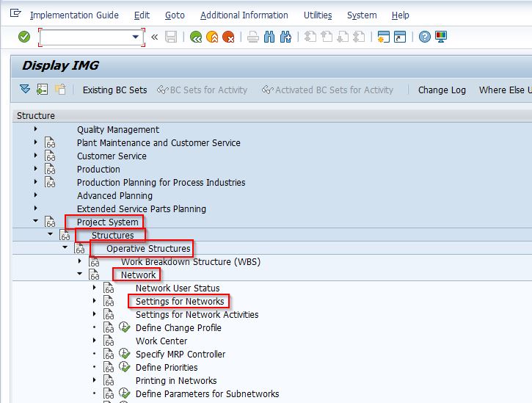This screenshot has width=532, height=403.
Task: Open the Implementation Guide menu
Action: (x=74, y=15)
